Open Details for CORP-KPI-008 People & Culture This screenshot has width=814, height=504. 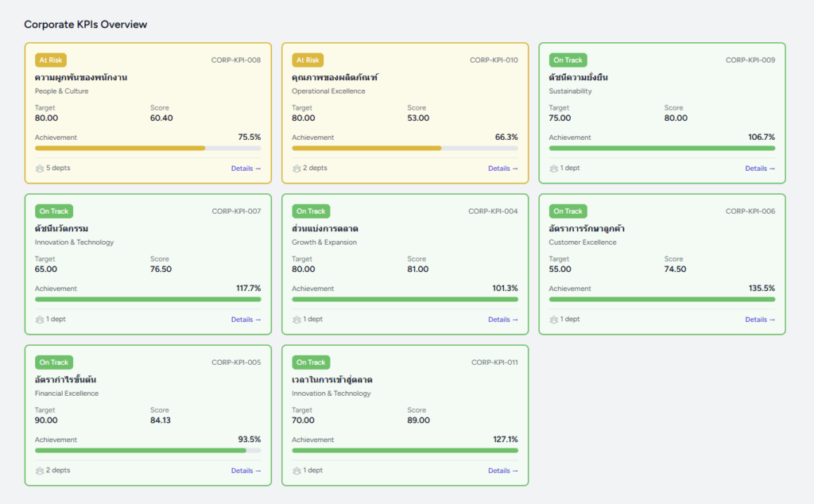(246, 169)
